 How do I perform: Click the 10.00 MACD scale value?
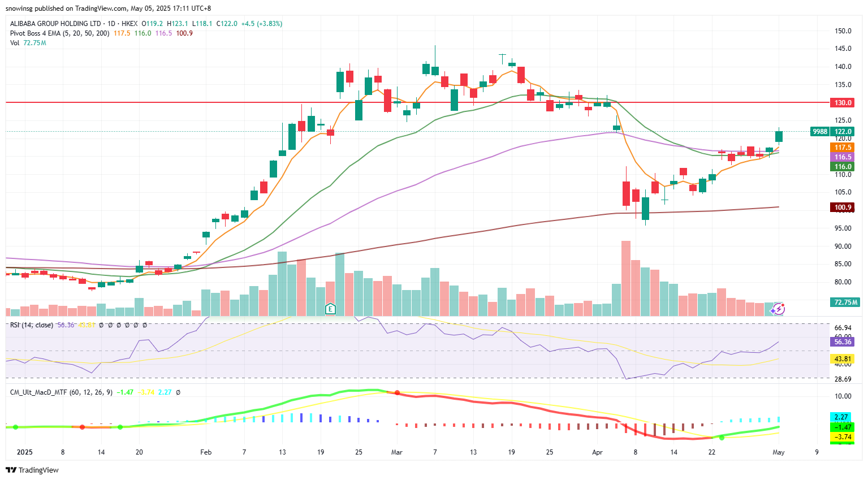[x=843, y=396]
